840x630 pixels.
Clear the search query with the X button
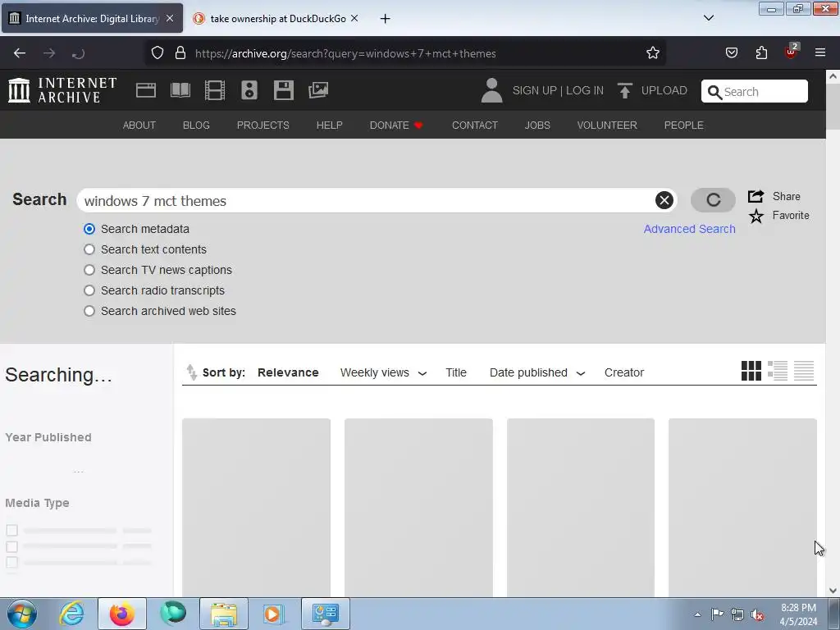[x=664, y=200]
